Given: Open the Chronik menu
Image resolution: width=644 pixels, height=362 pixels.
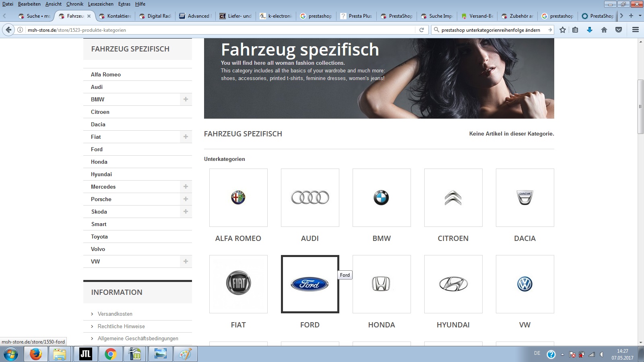Looking at the screenshot, I should coord(75,4).
